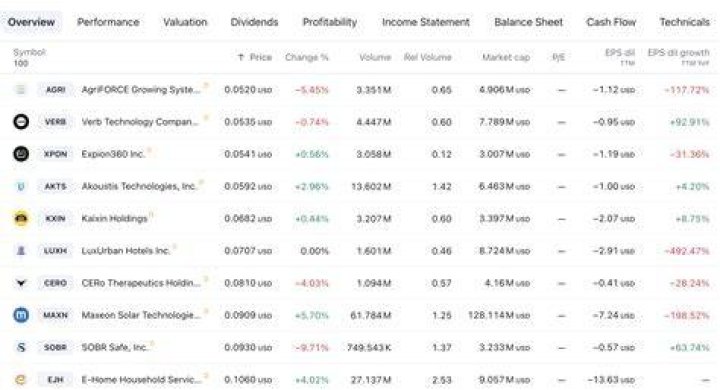The width and height of the screenshot is (720, 390).
Task: Open LuxUrban Hotels Inc. name link
Action: [126, 251]
